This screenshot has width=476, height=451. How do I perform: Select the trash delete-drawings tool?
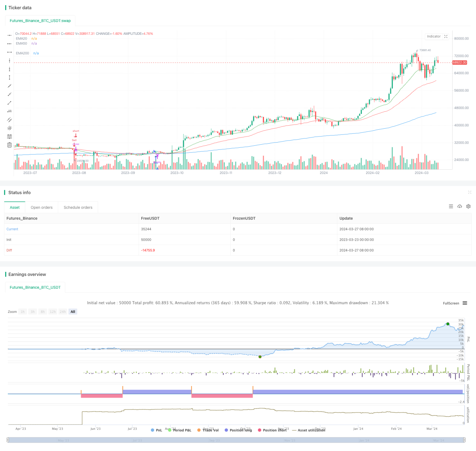pos(10,145)
